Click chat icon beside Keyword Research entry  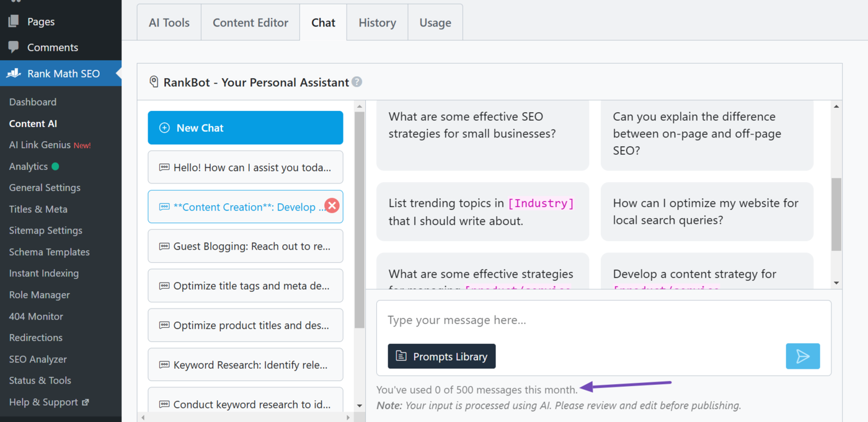pos(164,365)
